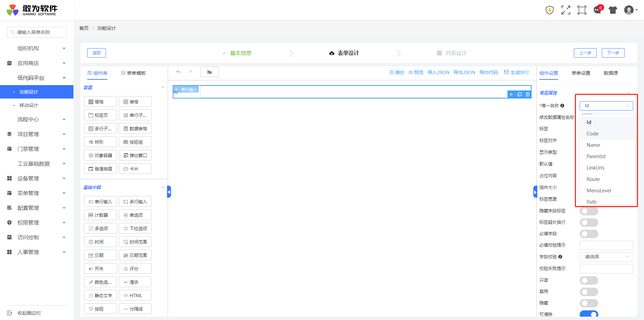Expand the 设备管理 sidebar menu
Image resolution: width=644 pixels, height=320 pixels.
[37, 178]
